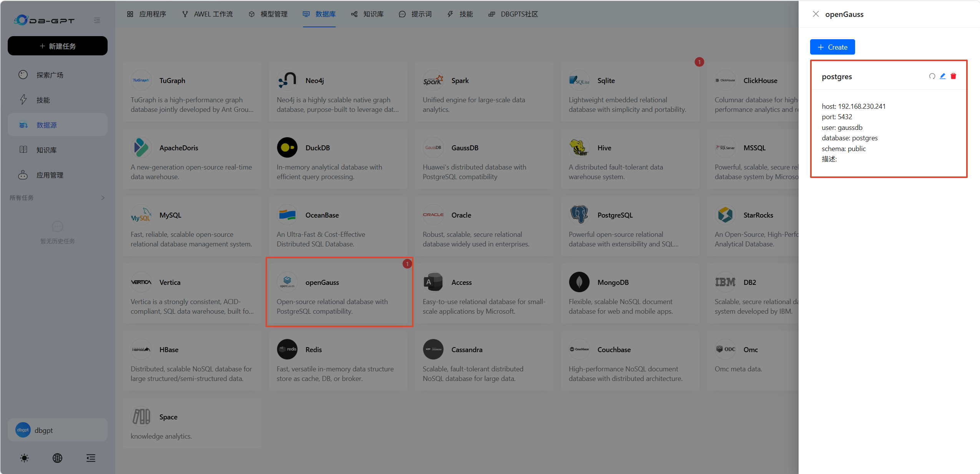Toggle light/dark theme sun icon
Image resolution: width=980 pixels, height=474 pixels.
24,458
